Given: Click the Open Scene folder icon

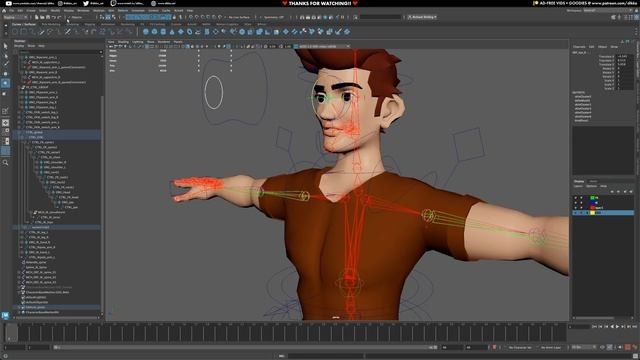Looking at the screenshot, I should tap(42, 17).
